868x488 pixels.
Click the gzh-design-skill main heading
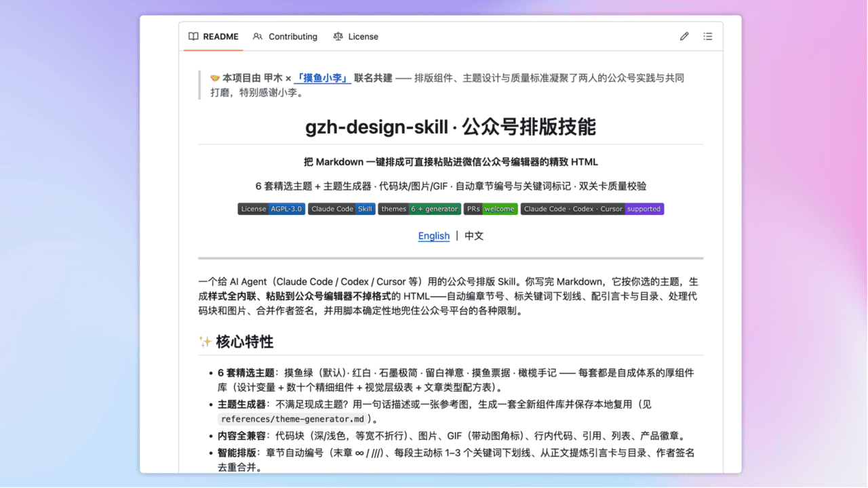[x=451, y=127]
